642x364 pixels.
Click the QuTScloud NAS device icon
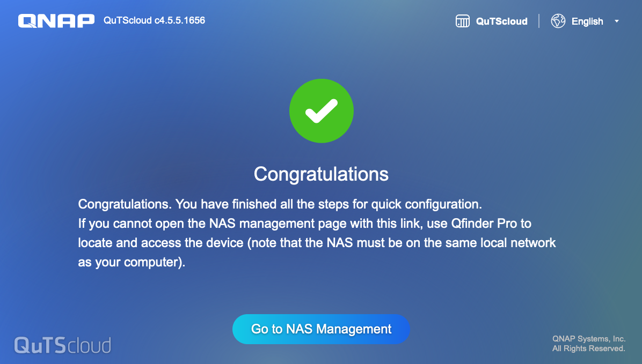(462, 21)
